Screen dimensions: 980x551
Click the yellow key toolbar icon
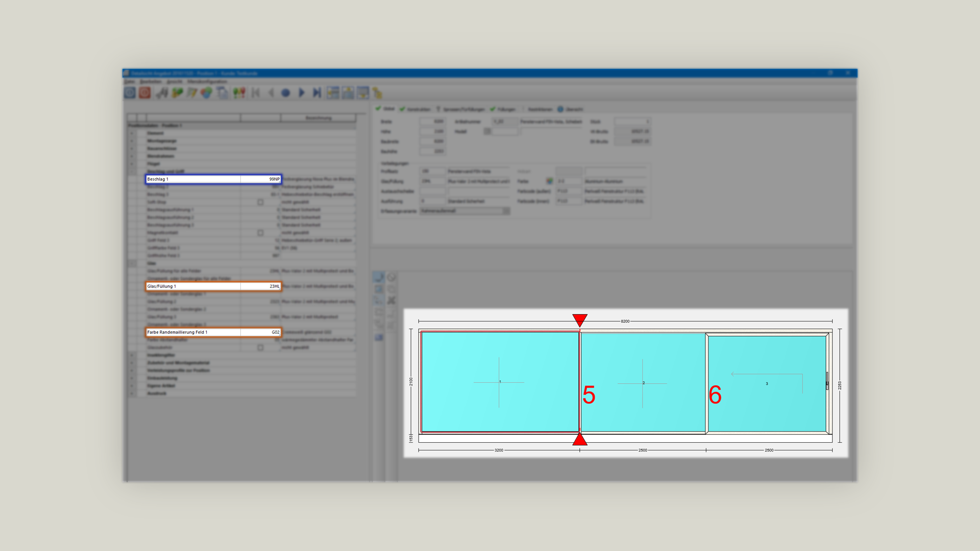[377, 93]
